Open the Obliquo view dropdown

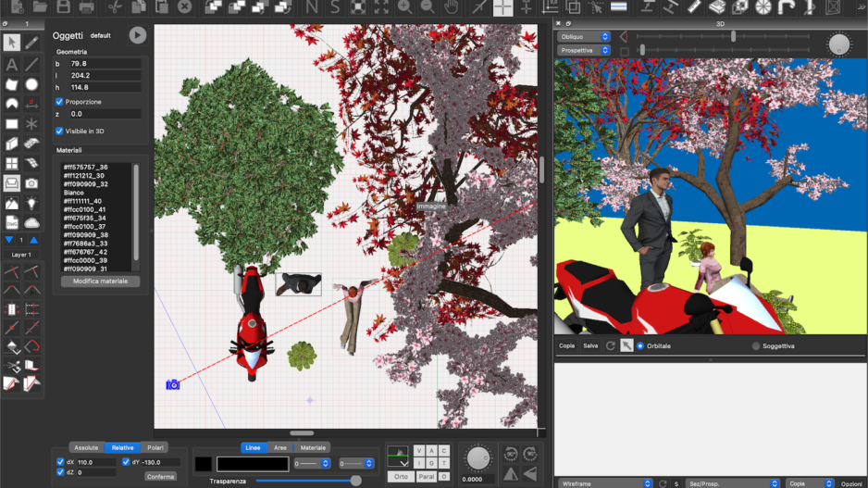click(585, 37)
